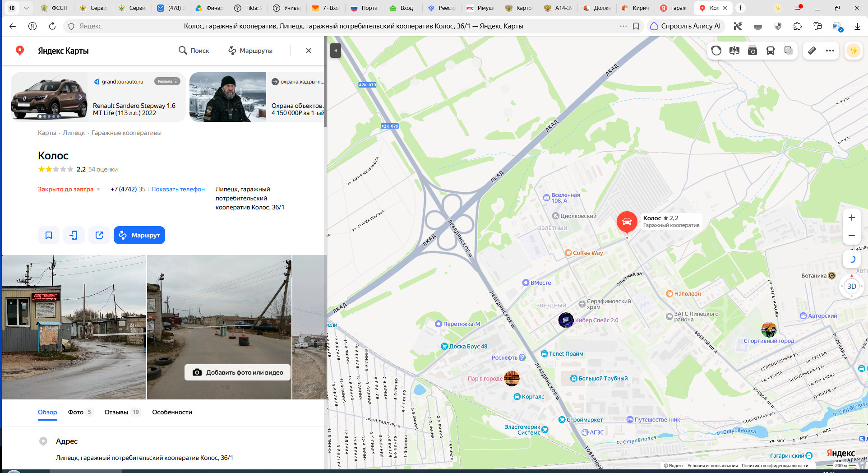The image size is (868, 473).
Task: Advance Renault ad carousel with right arrow
Action: tap(80, 97)
